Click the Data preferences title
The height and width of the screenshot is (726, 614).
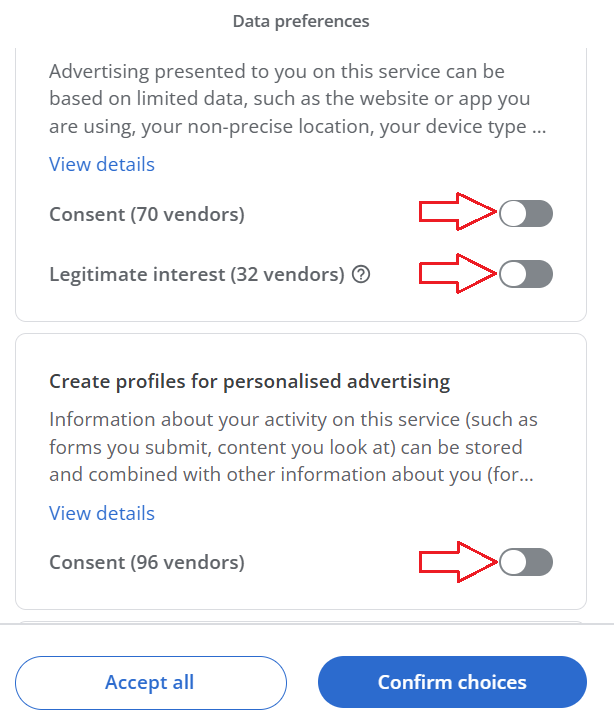[x=301, y=21]
